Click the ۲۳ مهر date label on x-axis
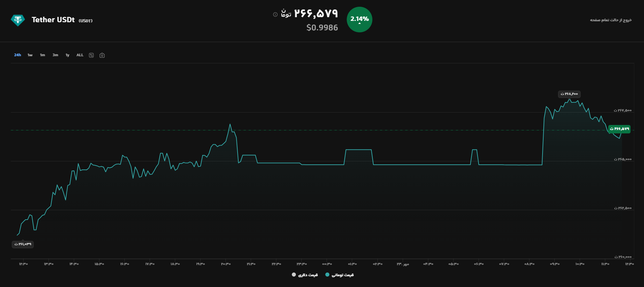The height and width of the screenshot is (287, 644). pyautogui.click(x=403, y=264)
